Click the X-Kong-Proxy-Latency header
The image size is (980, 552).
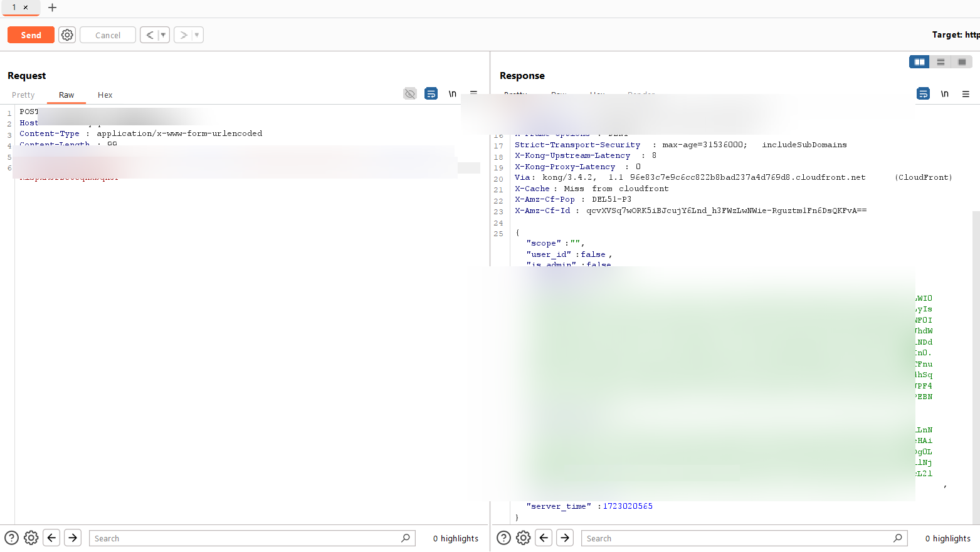click(577, 167)
